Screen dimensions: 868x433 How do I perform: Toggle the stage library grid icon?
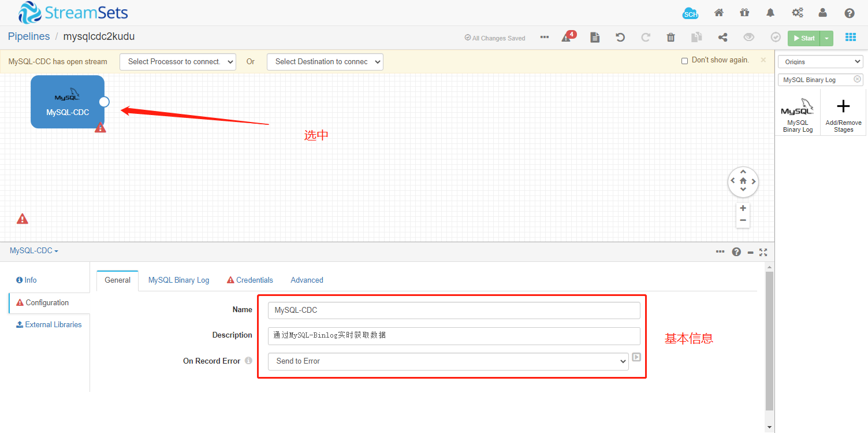[851, 38]
